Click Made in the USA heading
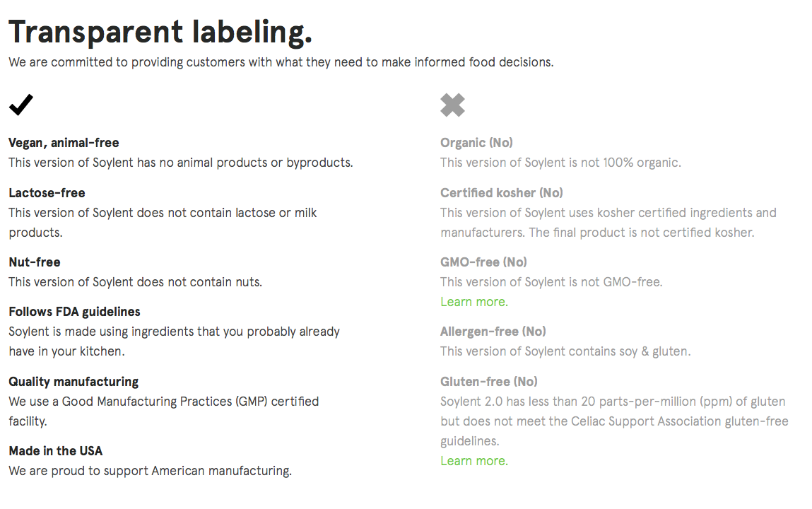The image size is (812, 509). coord(55,451)
